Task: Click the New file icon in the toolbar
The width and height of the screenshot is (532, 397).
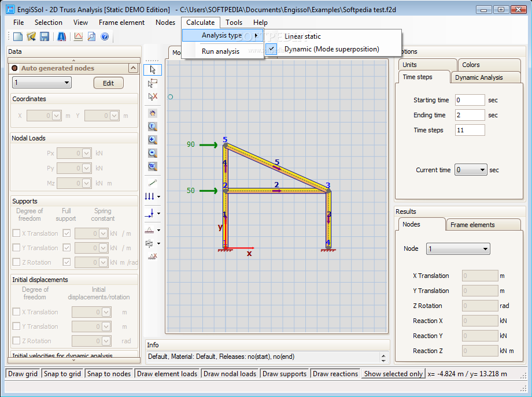Action: coord(18,36)
